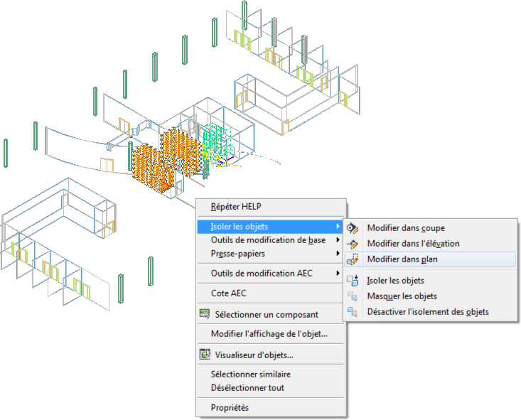Select Modifier dans coupe
521x420 pixels.
pos(430,228)
